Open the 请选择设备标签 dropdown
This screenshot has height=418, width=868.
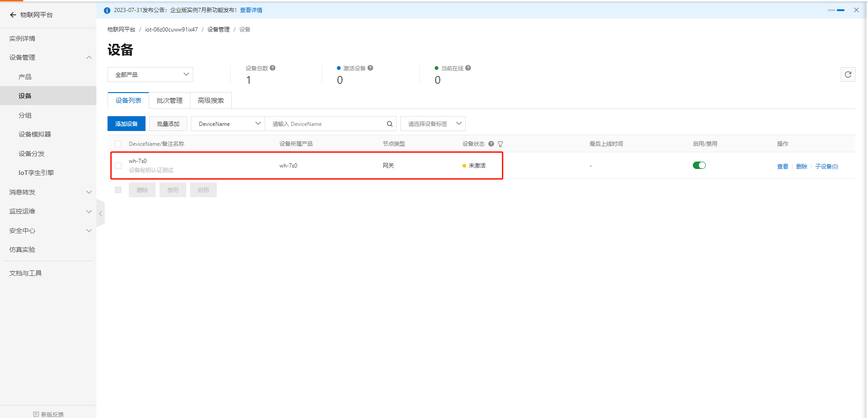[433, 124]
